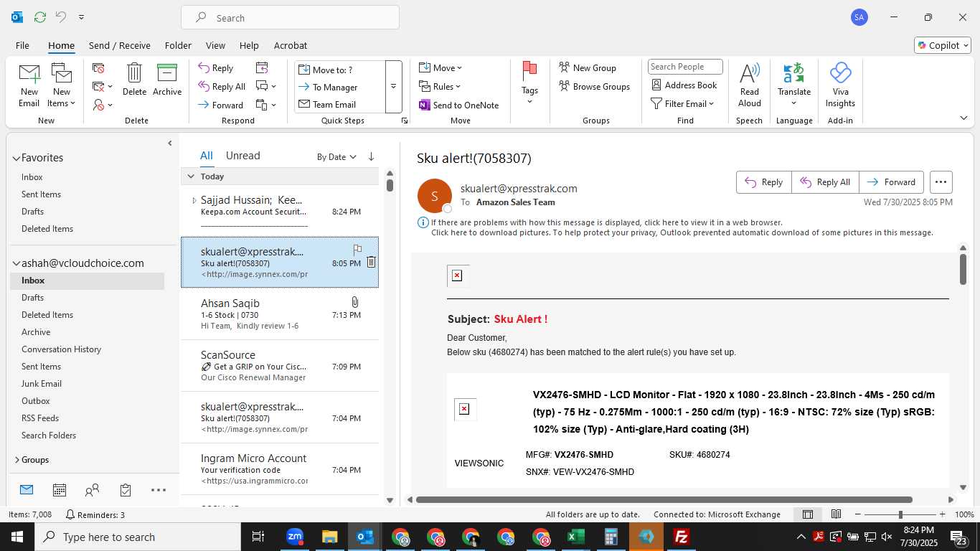Click Send to OneNote
980x551 pixels.
(x=459, y=105)
